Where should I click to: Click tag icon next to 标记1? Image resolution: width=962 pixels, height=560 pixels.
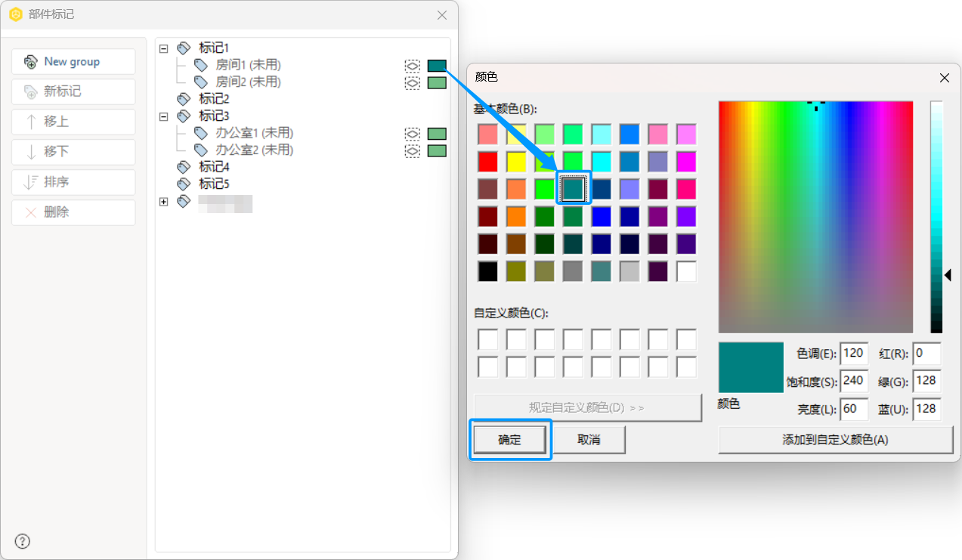pyautogui.click(x=184, y=48)
